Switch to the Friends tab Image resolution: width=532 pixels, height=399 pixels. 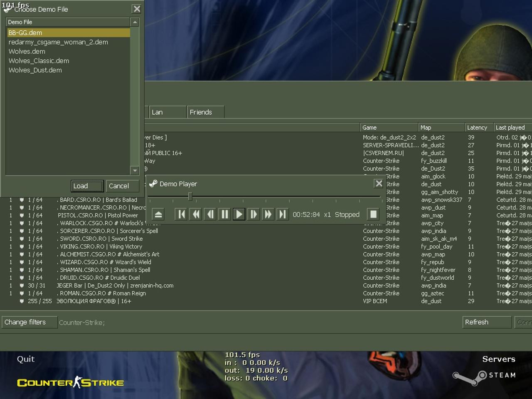click(206, 112)
